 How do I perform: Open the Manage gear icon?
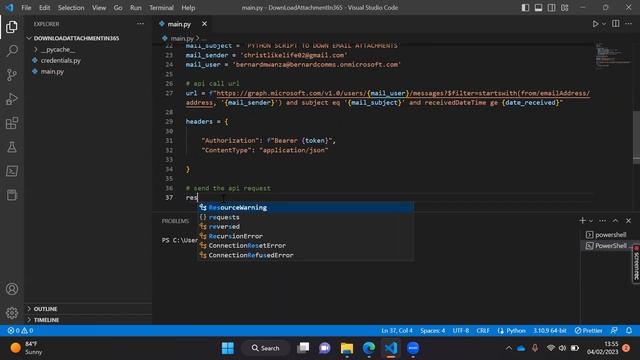click(12, 313)
